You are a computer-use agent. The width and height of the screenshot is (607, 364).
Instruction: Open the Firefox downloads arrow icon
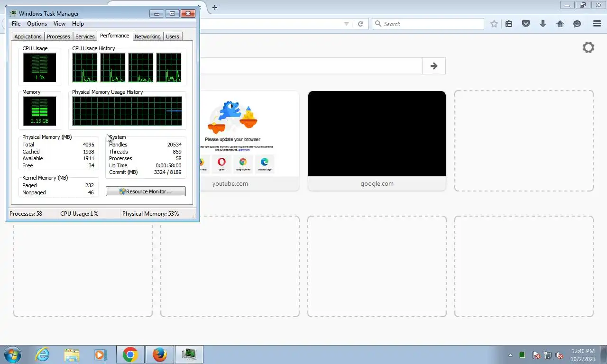[543, 24]
